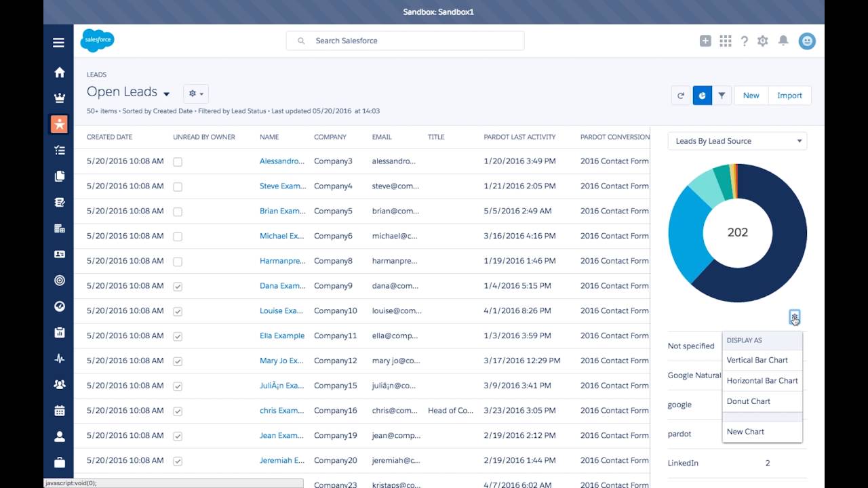Check Unread box for Brian row
This screenshot has height=488, width=868.
178,211
